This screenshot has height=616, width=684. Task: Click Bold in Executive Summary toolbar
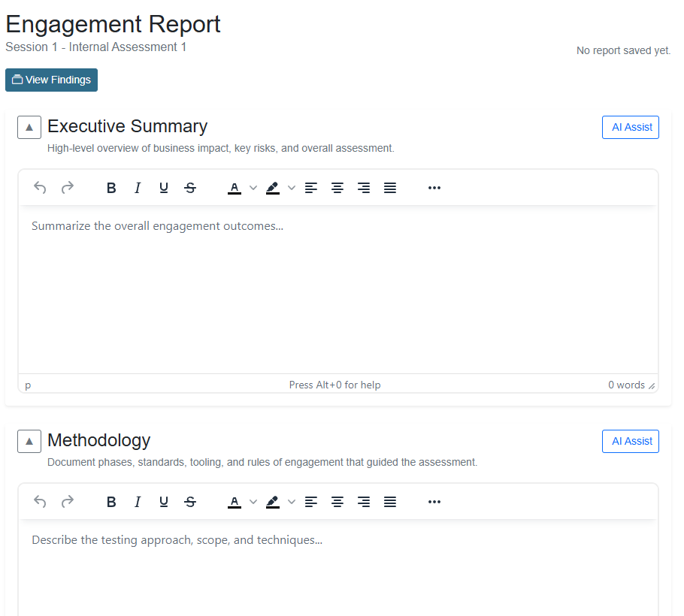tap(111, 188)
